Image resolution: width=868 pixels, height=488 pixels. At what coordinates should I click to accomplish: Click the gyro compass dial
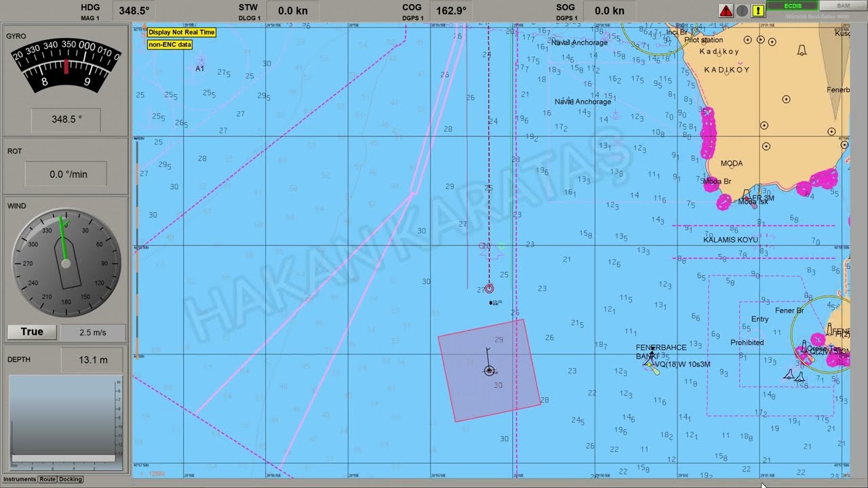coord(66,66)
